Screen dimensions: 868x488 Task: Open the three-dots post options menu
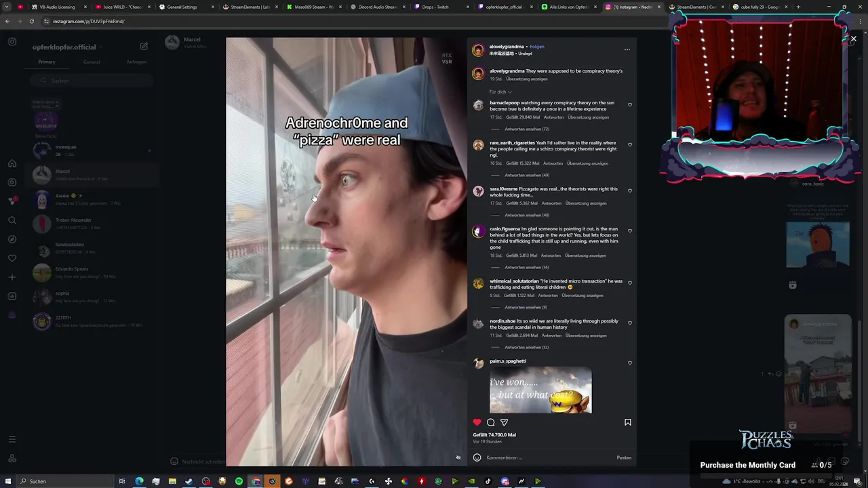point(627,49)
